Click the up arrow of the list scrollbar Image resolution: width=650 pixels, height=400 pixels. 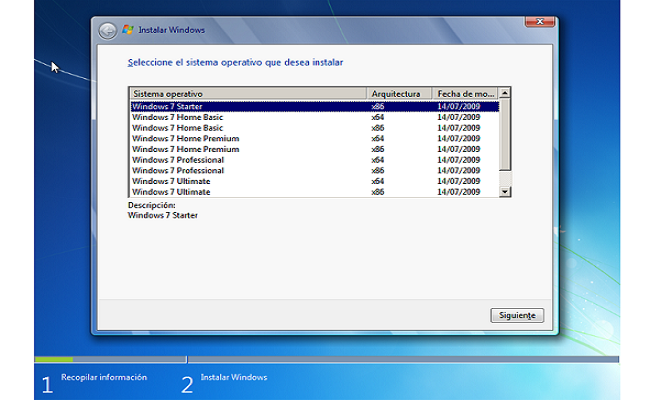click(505, 93)
